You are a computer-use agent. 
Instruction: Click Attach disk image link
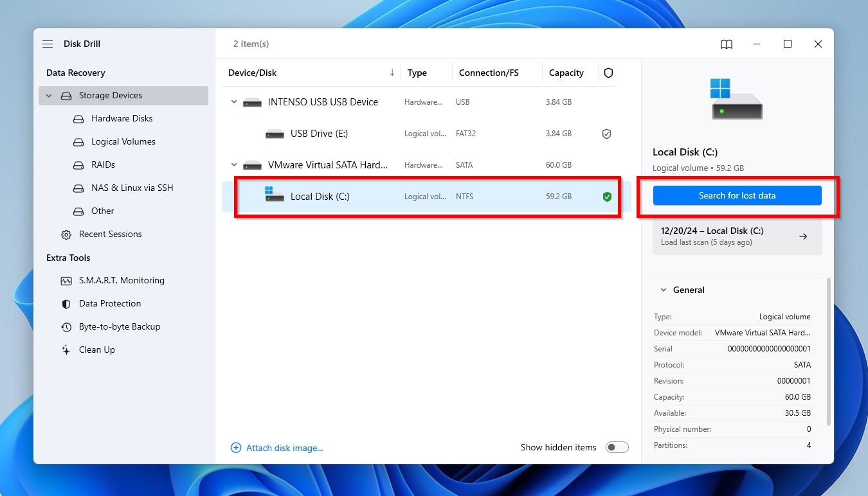(284, 448)
